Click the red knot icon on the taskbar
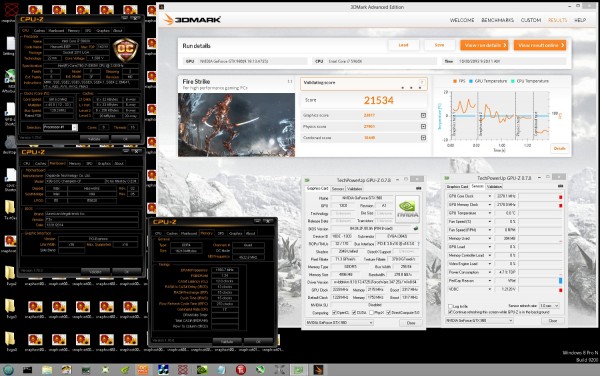Screen dimensions: 600x376 183,370
